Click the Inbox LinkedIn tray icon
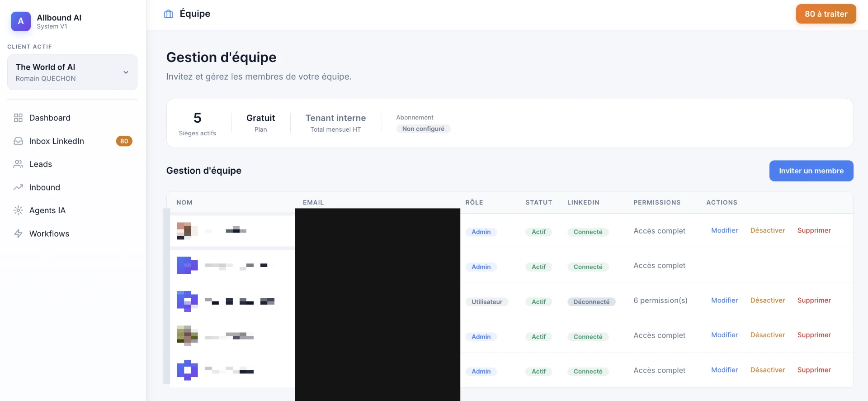868x401 pixels. 18,141
